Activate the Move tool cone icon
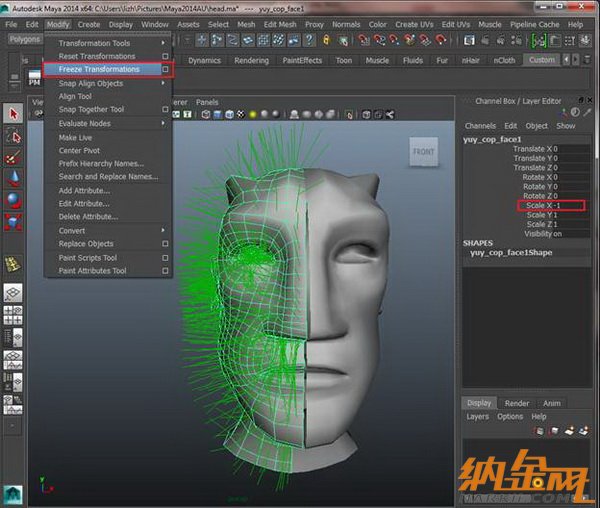The width and height of the screenshot is (600, 508). tap(13, 179)
